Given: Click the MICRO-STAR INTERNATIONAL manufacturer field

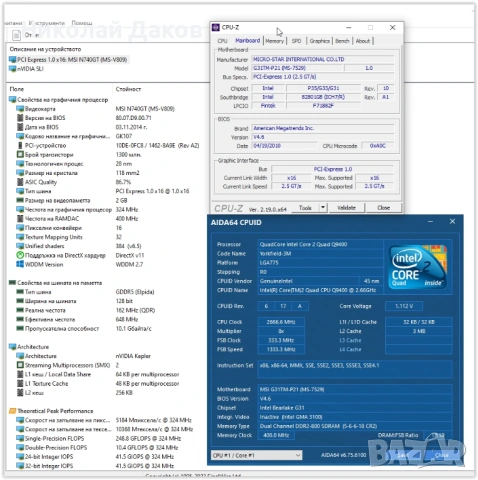Looking at the screenshot, I should [x=323, y=59].
